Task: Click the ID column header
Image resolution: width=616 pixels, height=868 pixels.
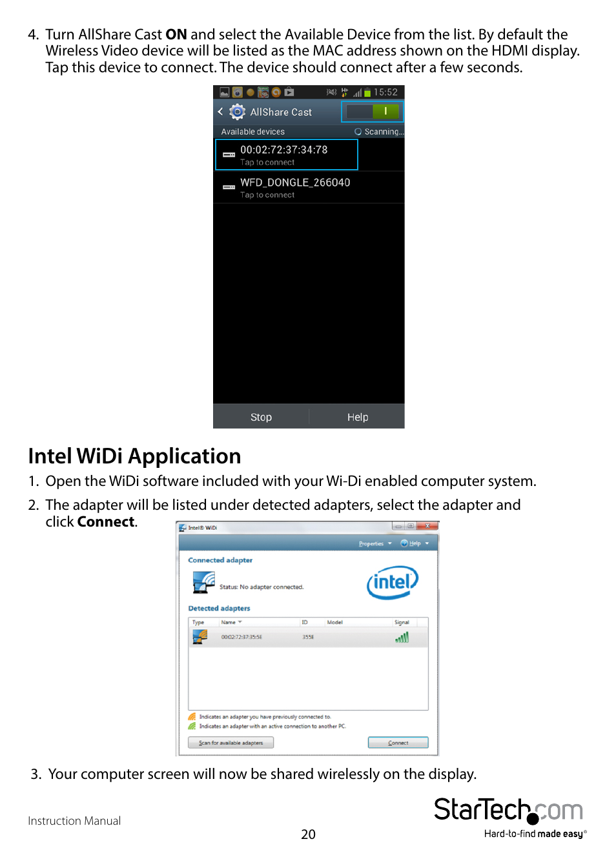Action: pyautogui.click(x=305, y=622)
